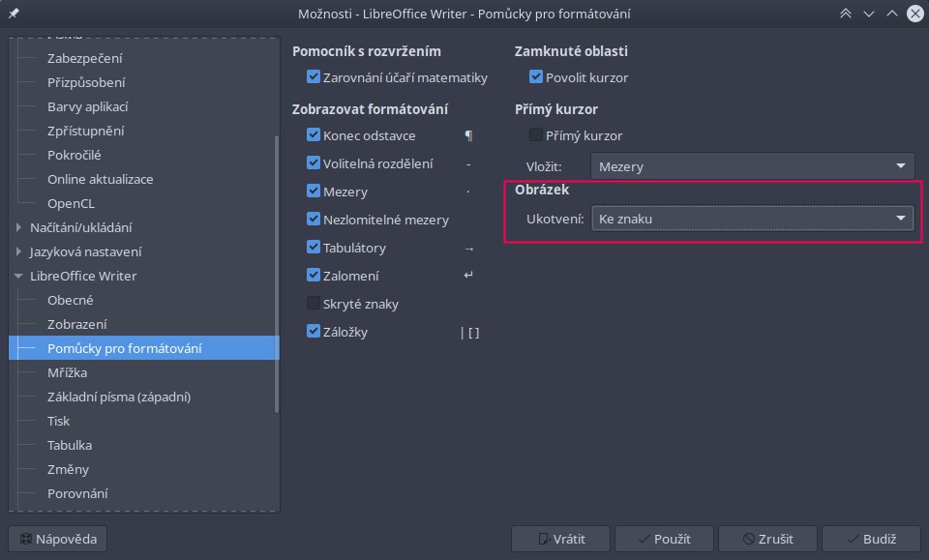The width and height of the screenshot is (929, 560).
Task: Collapse the LibreOffice Writer tree node
Action: [x=18, y=276]
